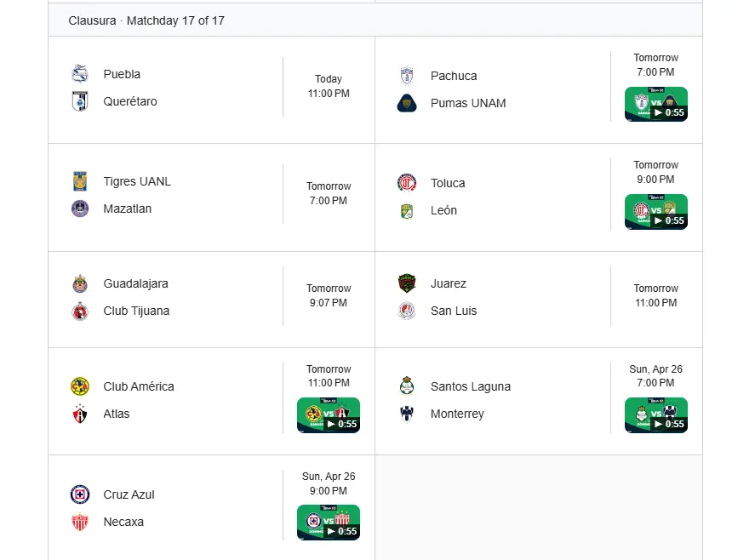
Task: Click the Toluca team crest icon
Action: (x=407, y=183)
